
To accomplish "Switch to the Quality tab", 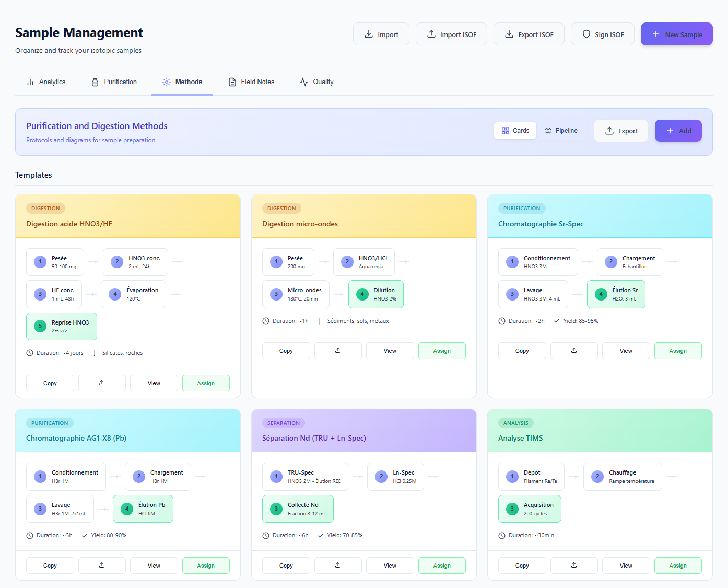I will [x=316, y=82].
